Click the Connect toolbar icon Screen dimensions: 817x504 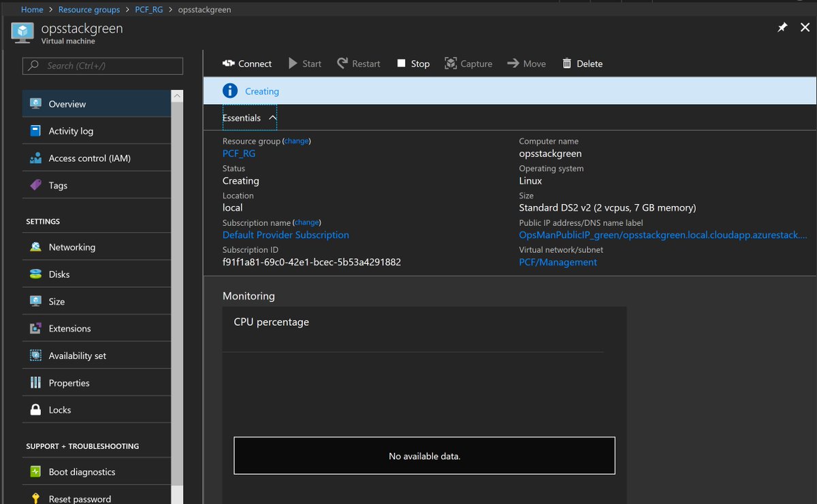(228, 63)
